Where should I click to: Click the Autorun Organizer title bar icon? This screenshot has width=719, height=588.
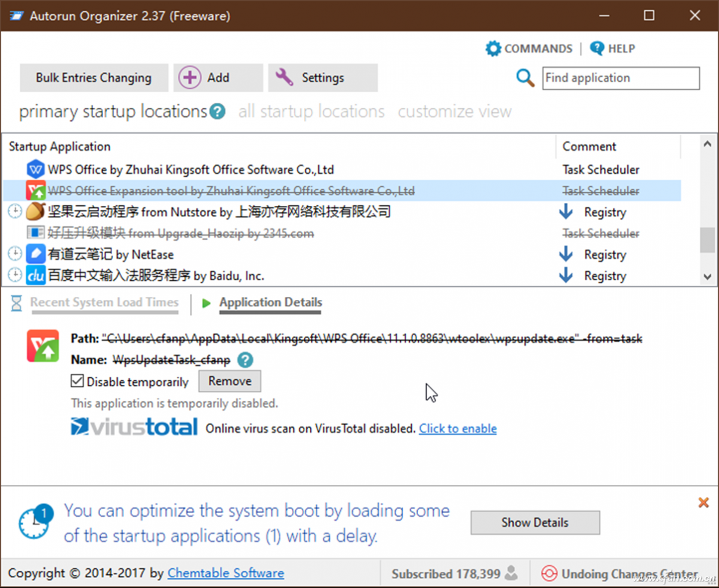coord(17,16)
